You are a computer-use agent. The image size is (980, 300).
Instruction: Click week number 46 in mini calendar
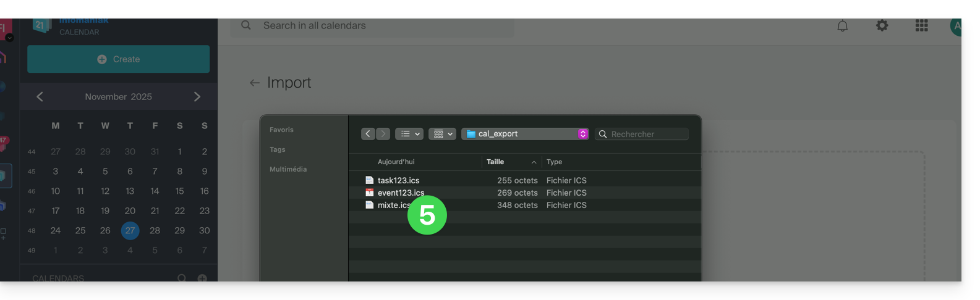click(x=32, y=191)
